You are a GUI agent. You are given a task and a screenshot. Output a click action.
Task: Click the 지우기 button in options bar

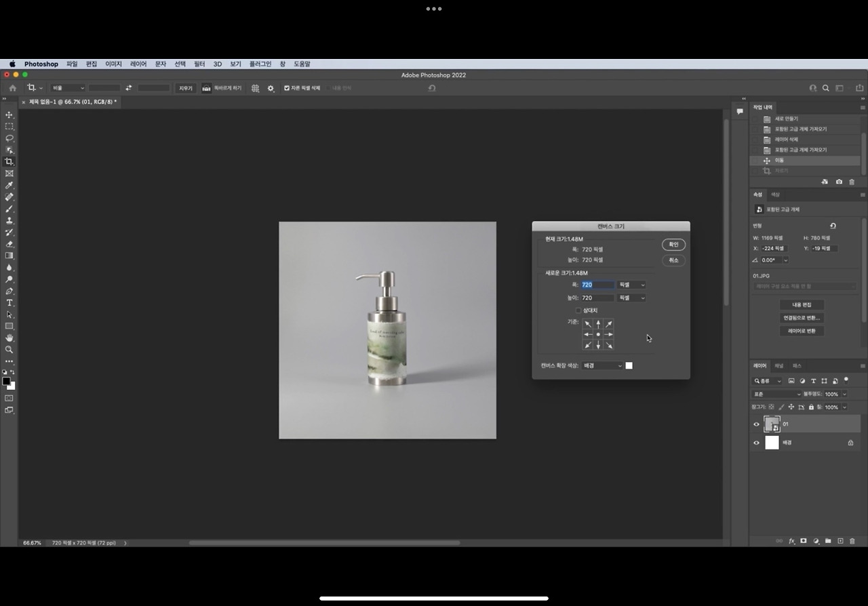(x=186, y=88)
